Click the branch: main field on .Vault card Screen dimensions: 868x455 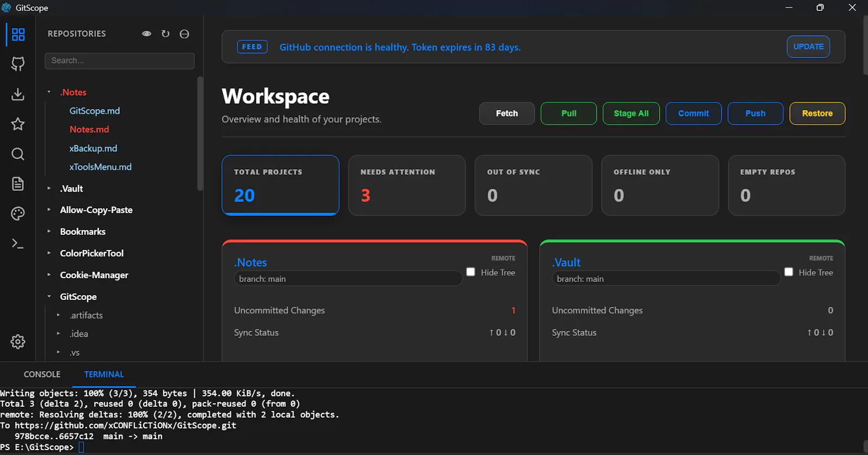[666, 279]
